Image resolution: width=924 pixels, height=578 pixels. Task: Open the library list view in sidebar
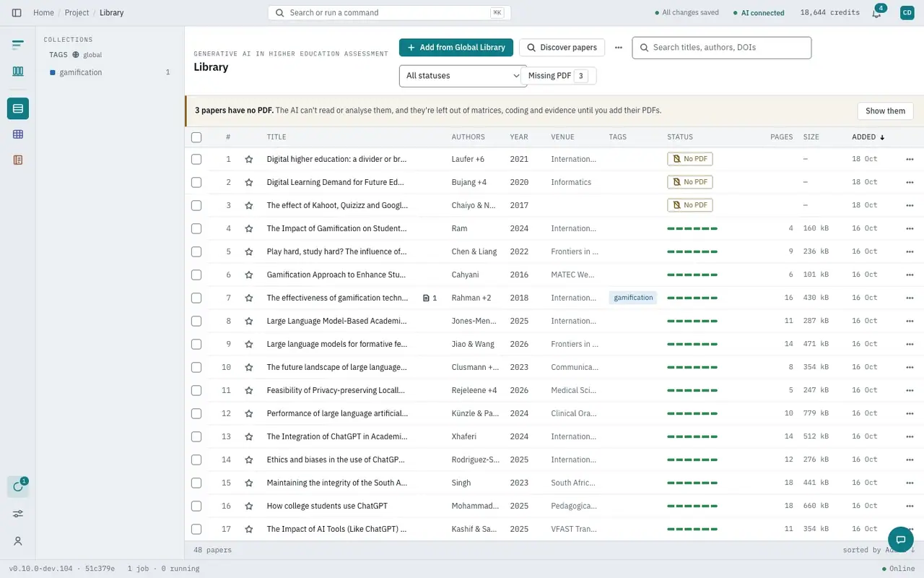click(x=18, y=108)
